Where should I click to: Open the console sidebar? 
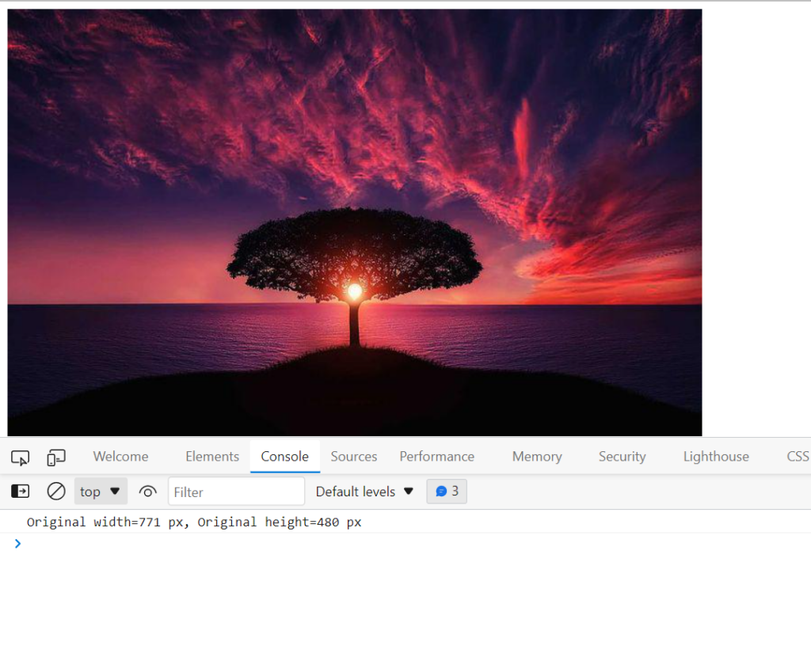pos(19,491)
